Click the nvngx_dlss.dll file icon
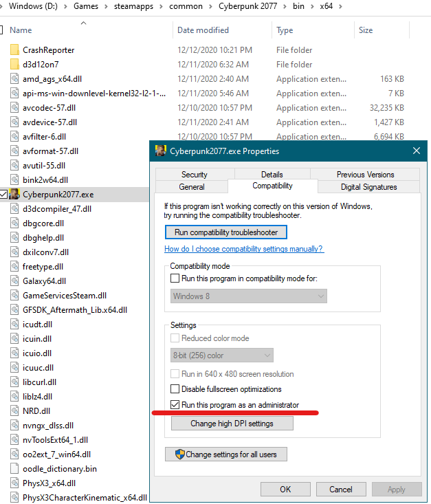This screenshot has width=431, height=504. coord(14,425)
